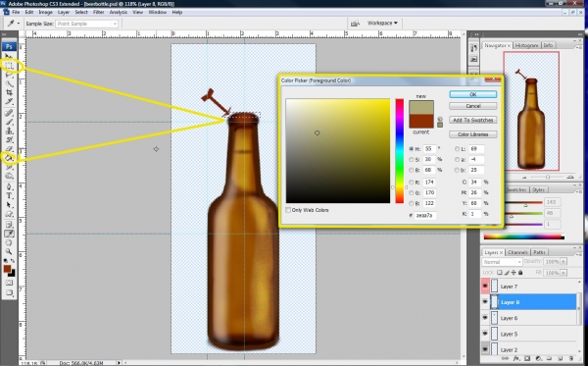The image size is (588, 366).
Task: Click the layer styles fx icon
Action: click(516, 359)
